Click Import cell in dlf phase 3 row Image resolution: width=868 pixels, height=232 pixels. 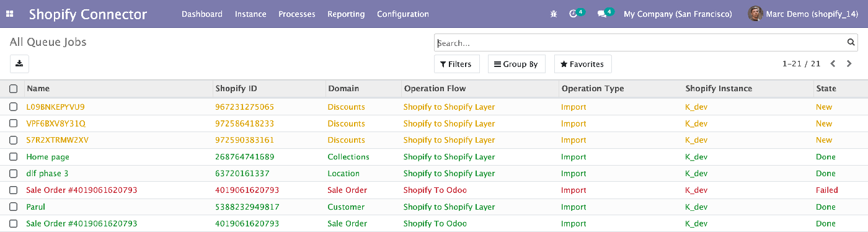point(573,174)
